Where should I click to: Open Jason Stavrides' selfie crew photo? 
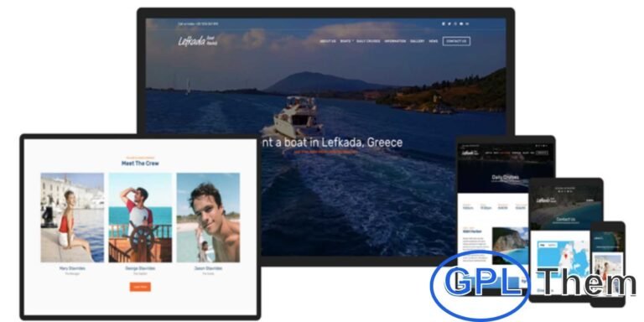(208, 218)
